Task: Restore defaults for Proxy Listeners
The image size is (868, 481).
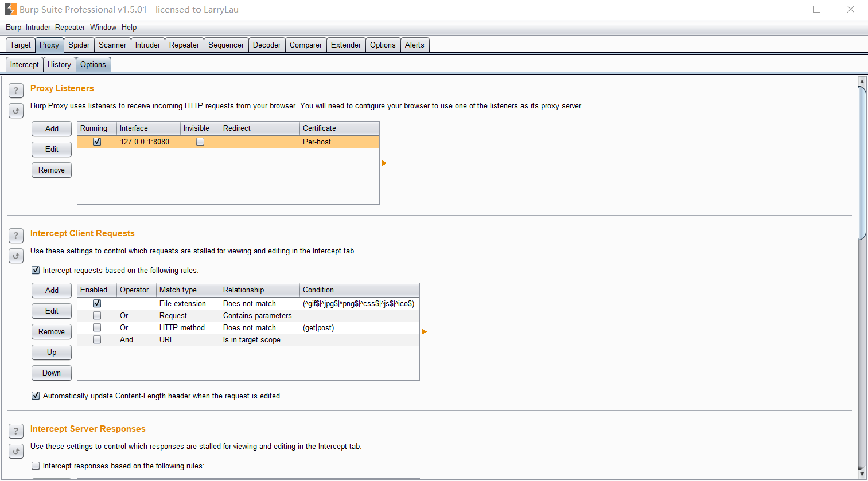Action: 16,111
